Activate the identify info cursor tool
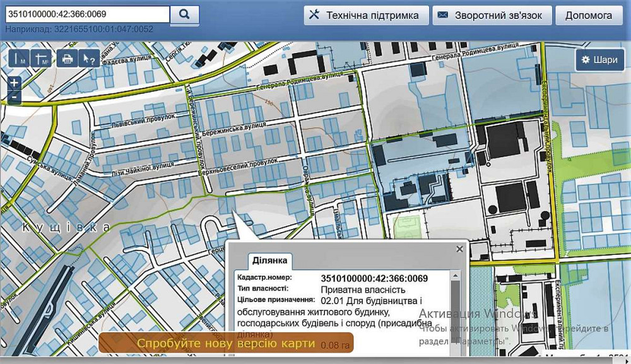 pyautogui.click(x=89, y=59)
